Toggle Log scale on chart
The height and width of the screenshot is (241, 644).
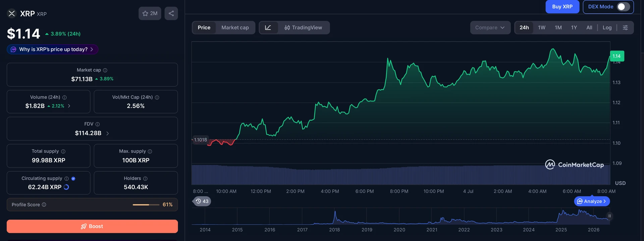tap(607, 27)
